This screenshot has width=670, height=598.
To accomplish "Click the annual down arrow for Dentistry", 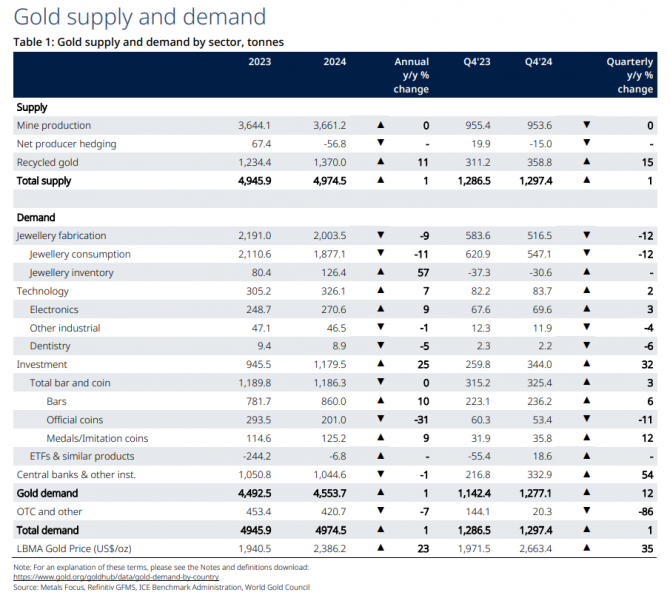I will tap(380, 347).
